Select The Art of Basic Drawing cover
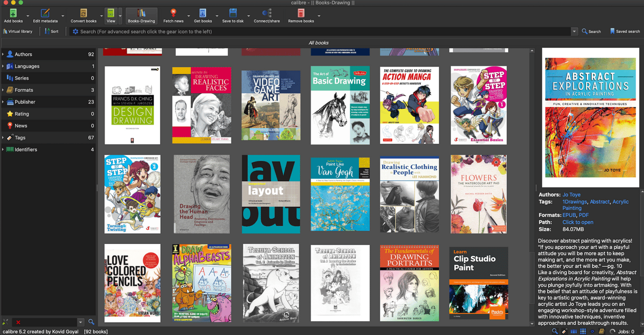 pos(340,105)
